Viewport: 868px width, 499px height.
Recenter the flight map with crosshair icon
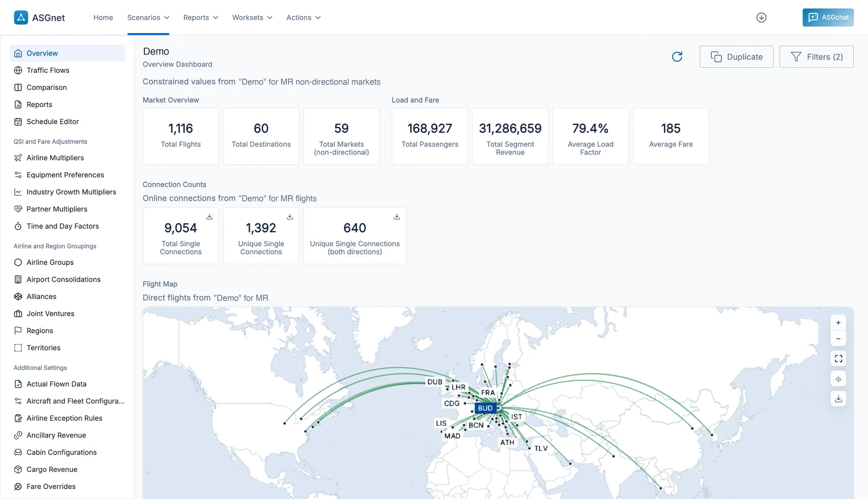838,379
